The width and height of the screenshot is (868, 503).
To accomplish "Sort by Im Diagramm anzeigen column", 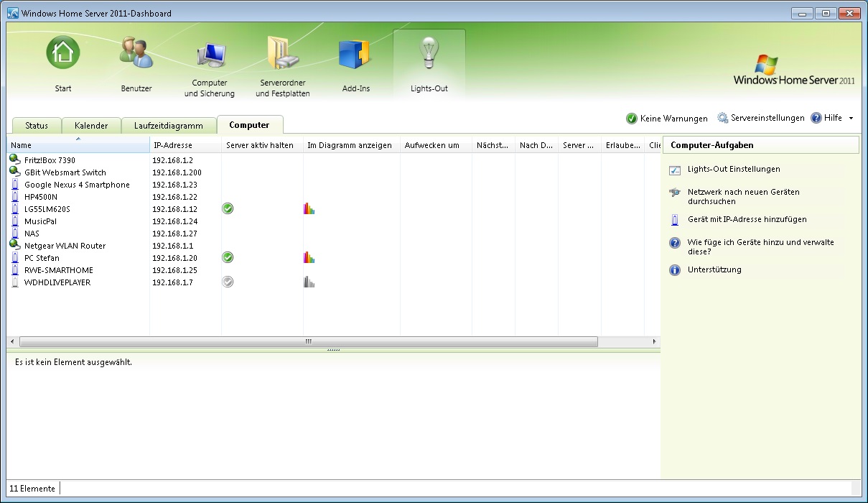I will [x=352, y=145].
